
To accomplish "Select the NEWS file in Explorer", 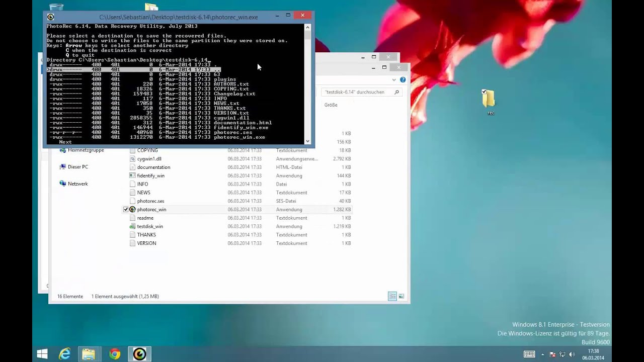I will tap(143, 193).
